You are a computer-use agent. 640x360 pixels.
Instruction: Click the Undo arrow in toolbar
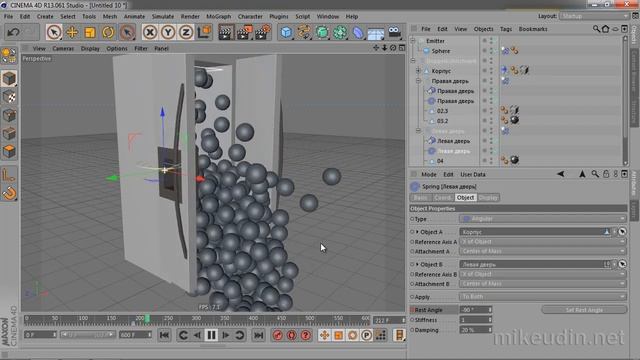point(13,32)
